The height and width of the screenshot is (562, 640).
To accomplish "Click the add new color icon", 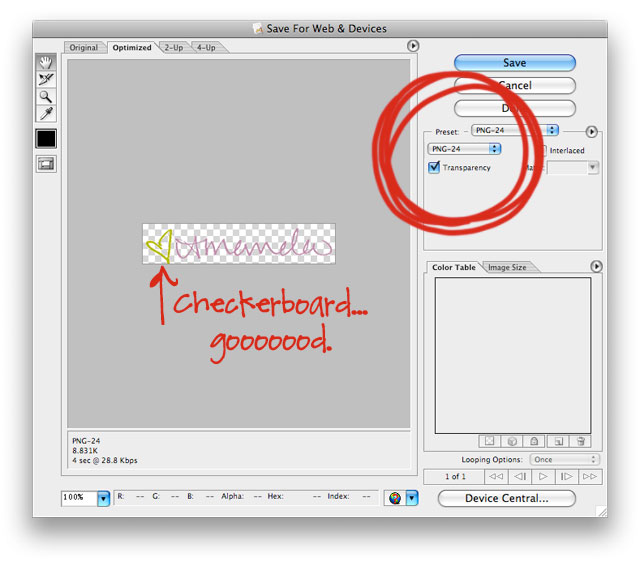I will point(558,441).
